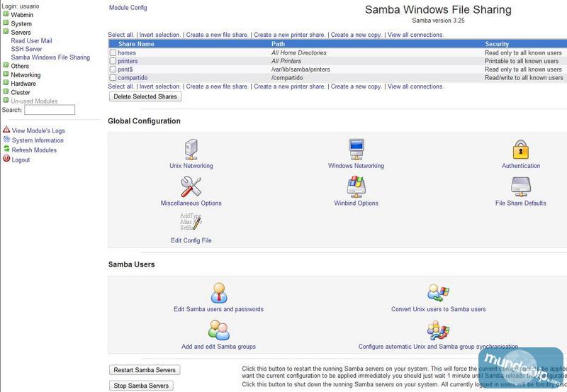Click the Stop Samba Servers button
Image resolution: width=567 pixels, height=392 pixels.
141,386
